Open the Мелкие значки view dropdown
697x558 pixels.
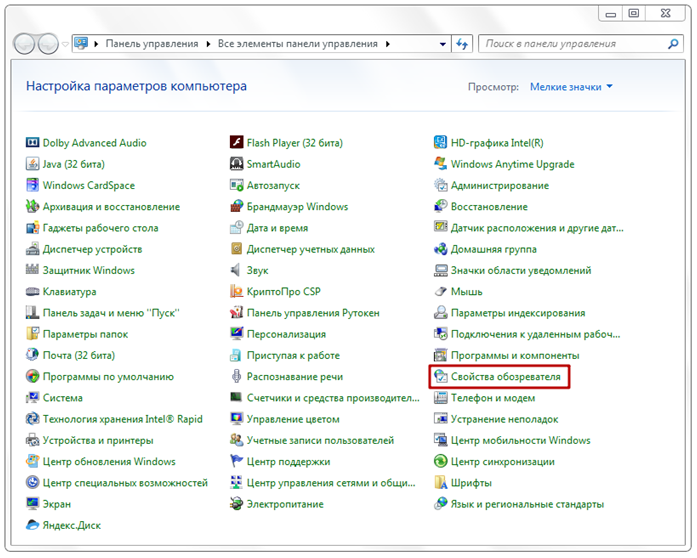pyautogui.click(x=571, y=87)
